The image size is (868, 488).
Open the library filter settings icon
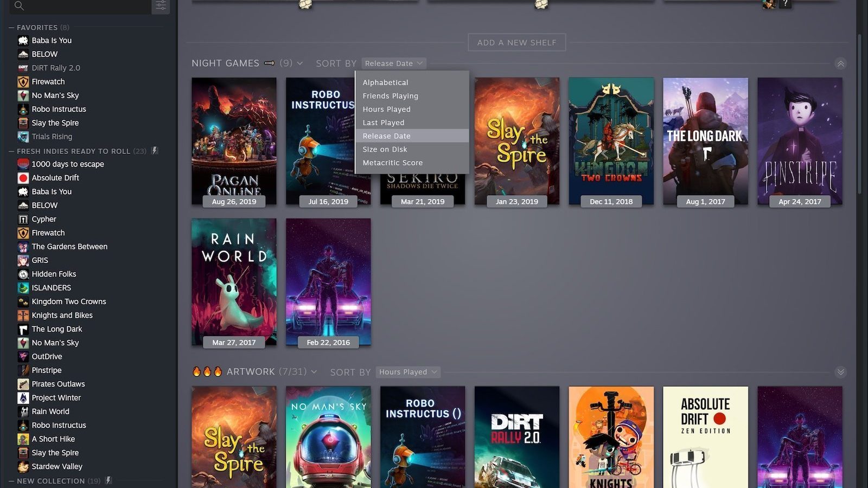(x=161, y=6)
